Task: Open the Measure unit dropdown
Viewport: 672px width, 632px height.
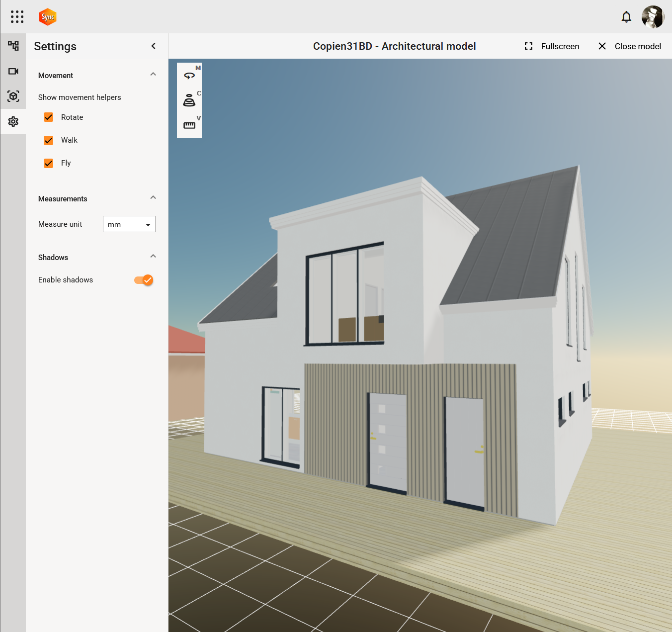Action: click(129, 224)
